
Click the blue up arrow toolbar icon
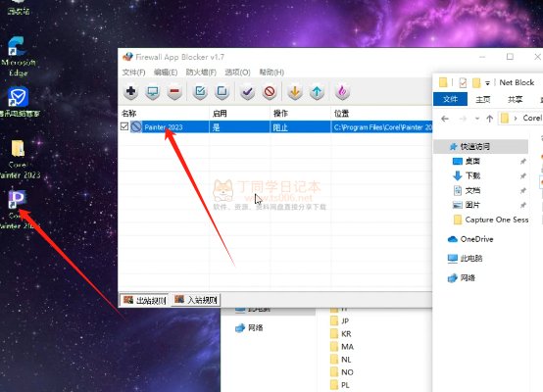tap(317, 91)
